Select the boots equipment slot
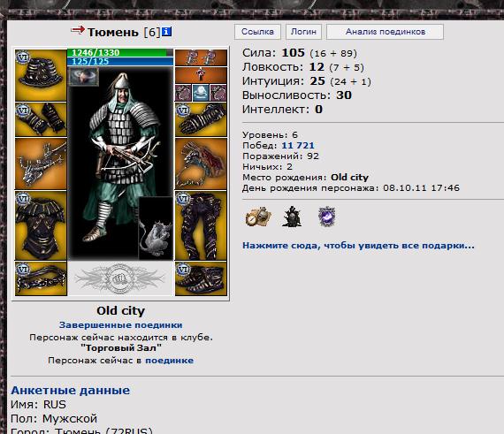 click(x=201, y=278)
